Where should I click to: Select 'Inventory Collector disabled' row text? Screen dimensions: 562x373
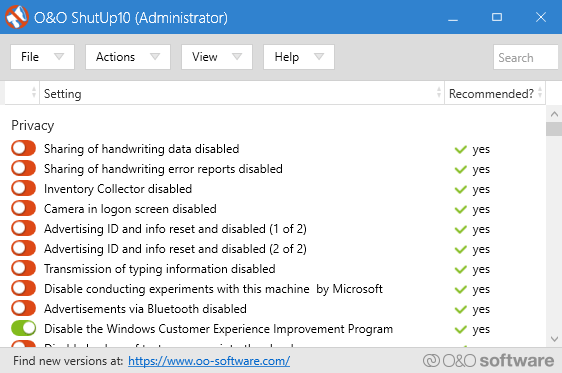[118, 189]
